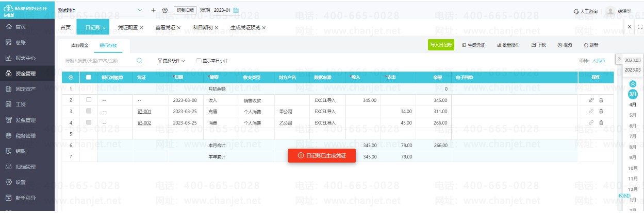Screen dimensions: 644x213
Task: Open 人工咨询 support link
Action: [x=585, y=11]
